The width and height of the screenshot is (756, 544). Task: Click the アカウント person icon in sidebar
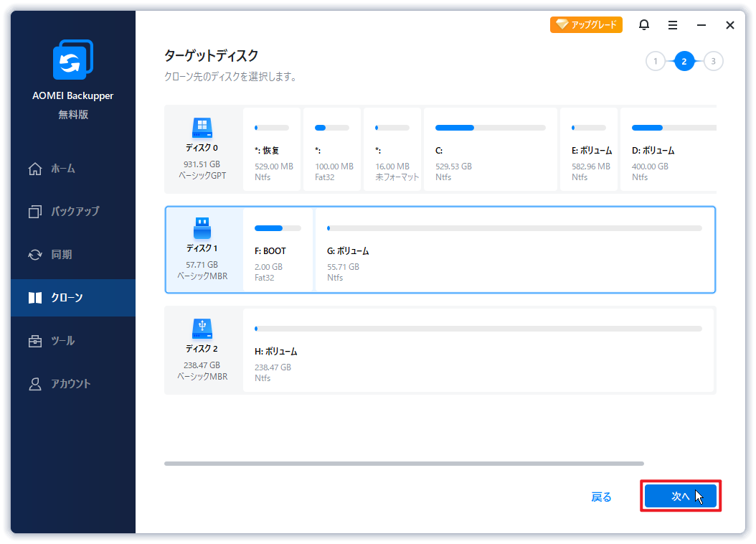point(35,384)
